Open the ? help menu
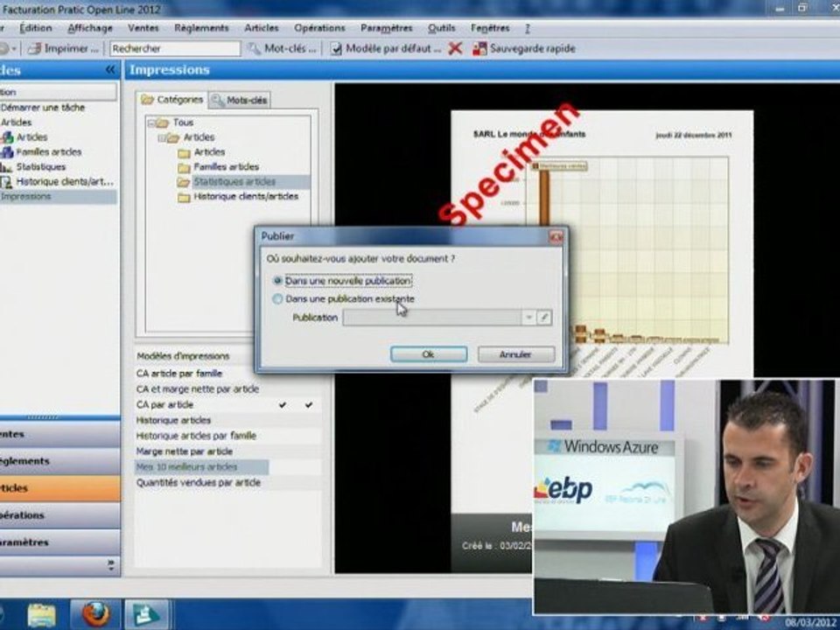 pos(527,28)
